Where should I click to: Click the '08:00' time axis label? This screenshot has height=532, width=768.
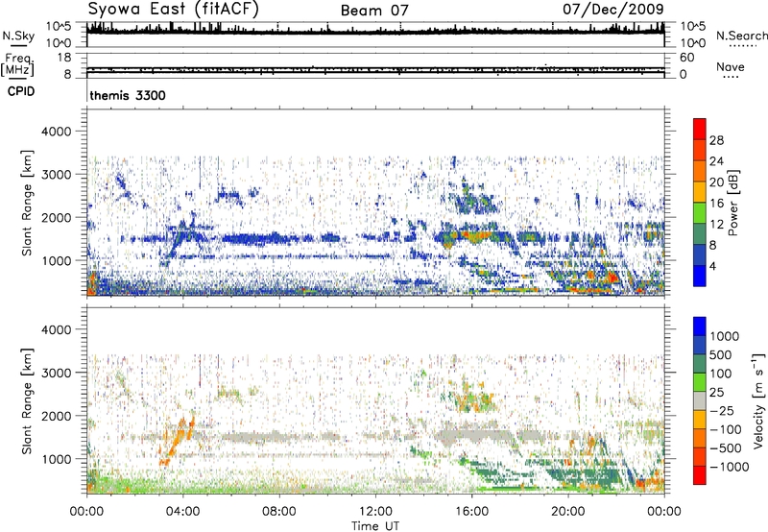tap(278, 512)
